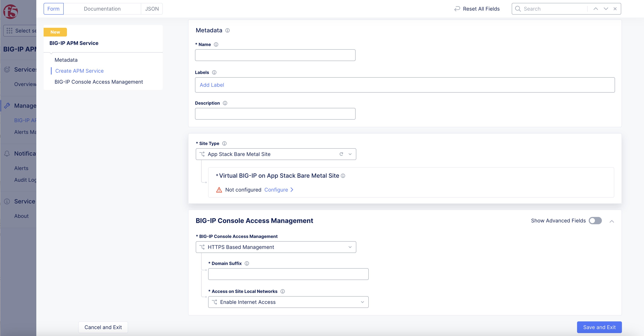Click the Name input field
The height and width of the screenshot is (336, 644).
[x=275, y=55]
